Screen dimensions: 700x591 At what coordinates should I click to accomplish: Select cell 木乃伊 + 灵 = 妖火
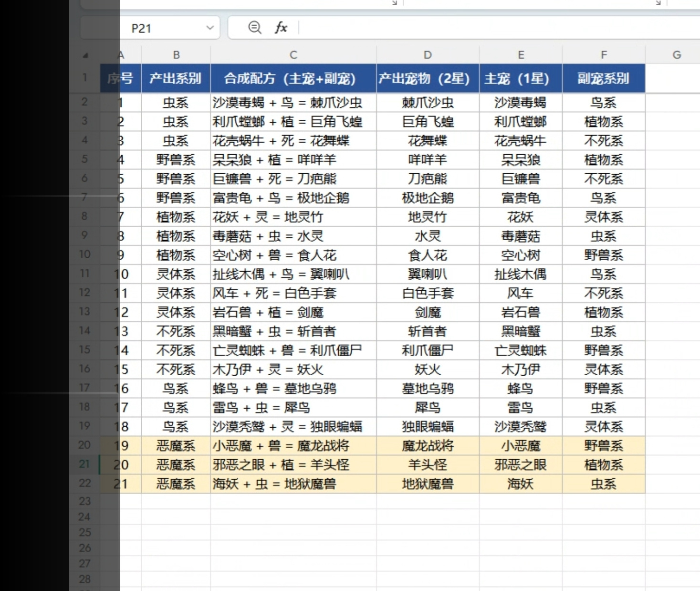293,369
